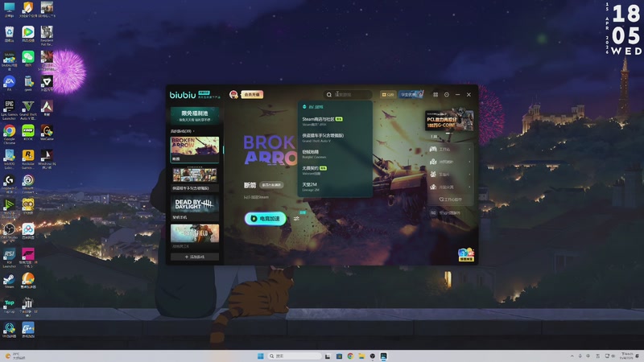
Task: Open the yellow coupon badge in header
Action: pyautogui.click(x=388, y=94)
